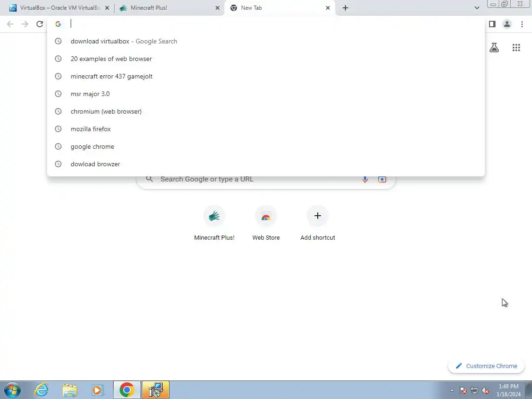Open a new tab with the plus button
The image size is (532, 399).
pyautogui.click(x=345, y=8)
